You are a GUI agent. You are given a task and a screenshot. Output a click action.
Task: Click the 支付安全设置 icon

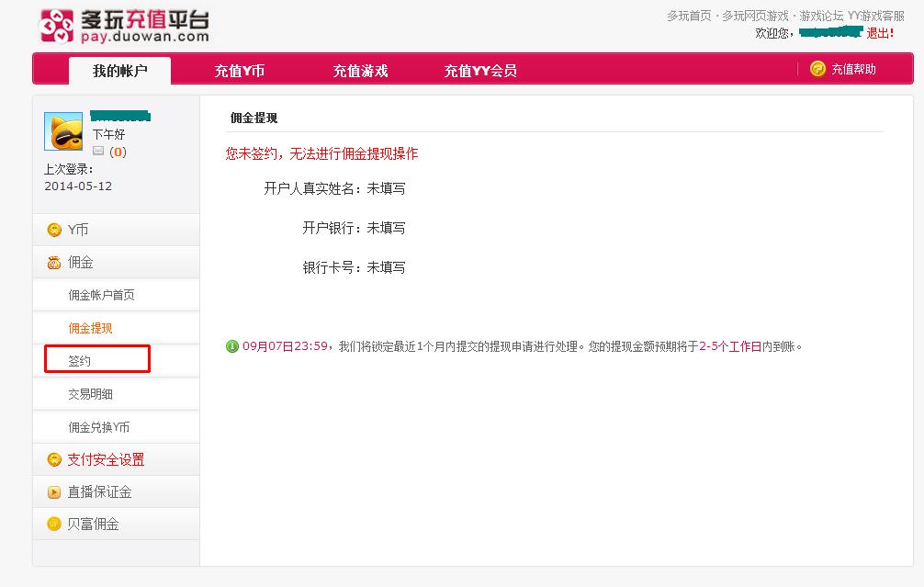[54, 459]
